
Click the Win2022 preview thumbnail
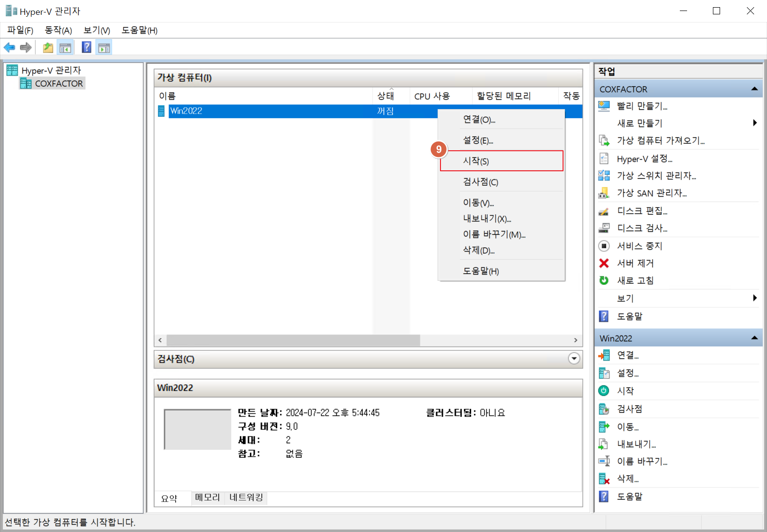pos(197,429)
